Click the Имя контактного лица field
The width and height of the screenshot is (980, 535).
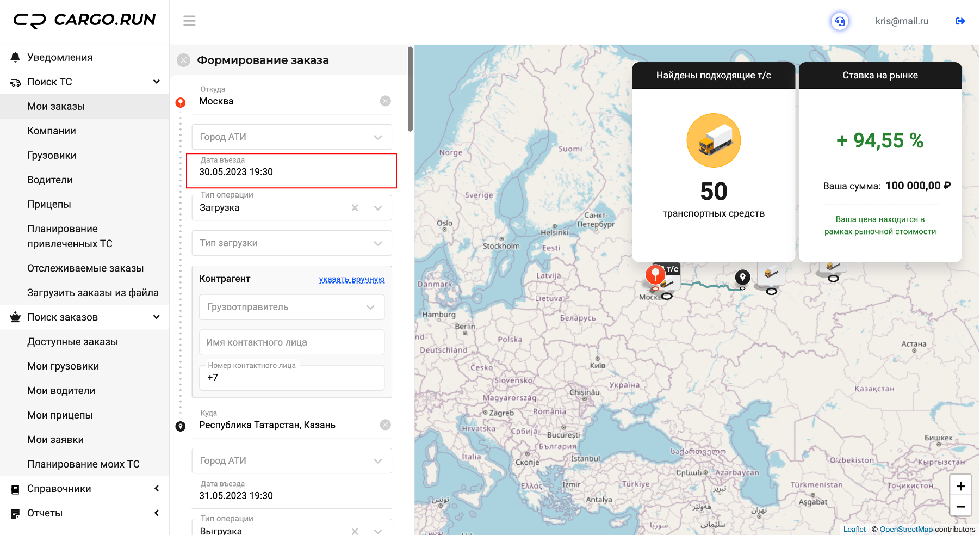point(292,343)
